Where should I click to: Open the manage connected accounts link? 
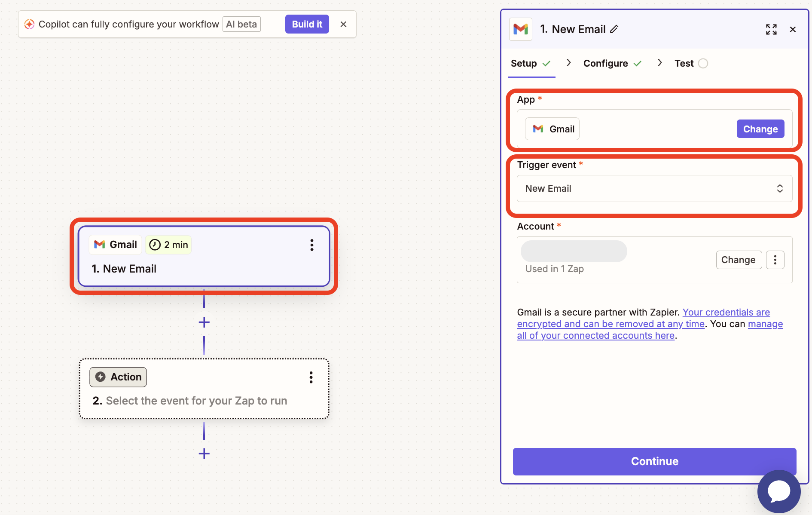(650, 330)
